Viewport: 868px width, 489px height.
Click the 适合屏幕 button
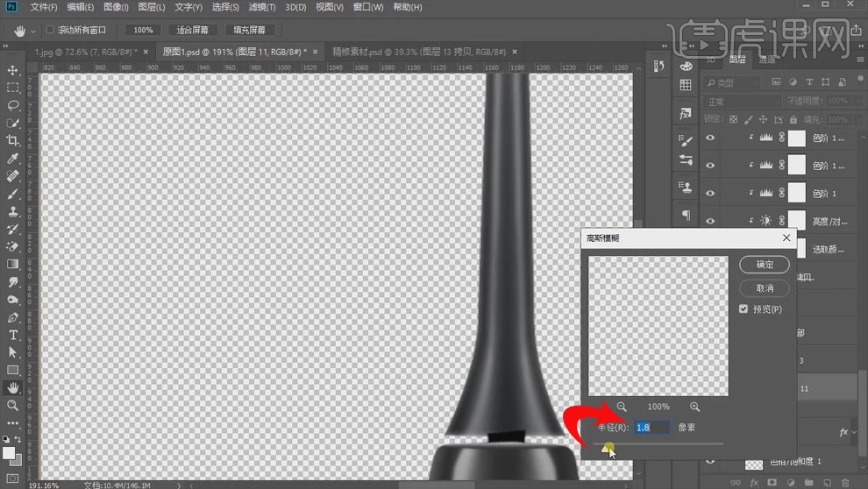point(193,30)
